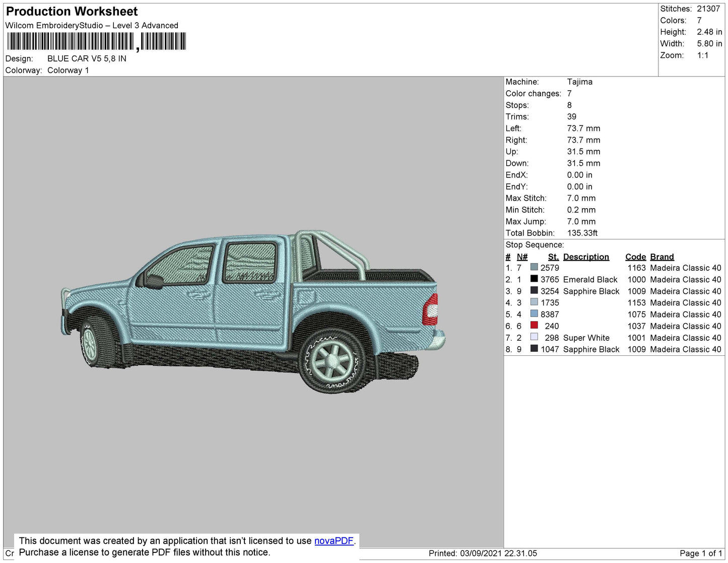
Task: Click the Brand column header
Action: coord(662,257)
